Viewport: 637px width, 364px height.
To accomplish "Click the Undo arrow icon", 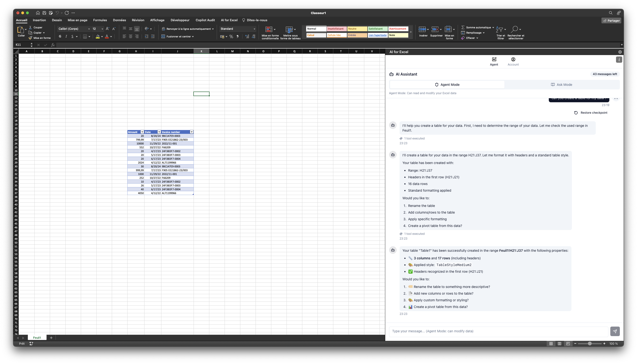I will click(57, 13).
